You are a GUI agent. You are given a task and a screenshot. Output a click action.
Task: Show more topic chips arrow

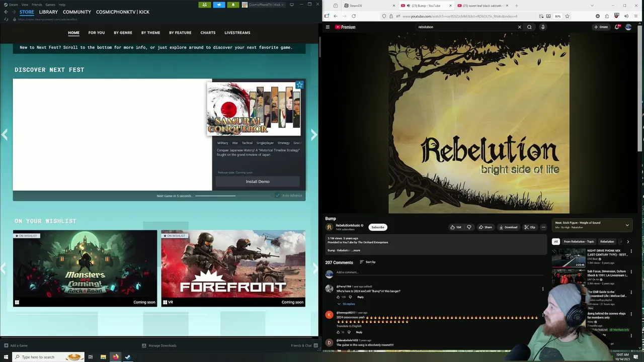(628, 242)
